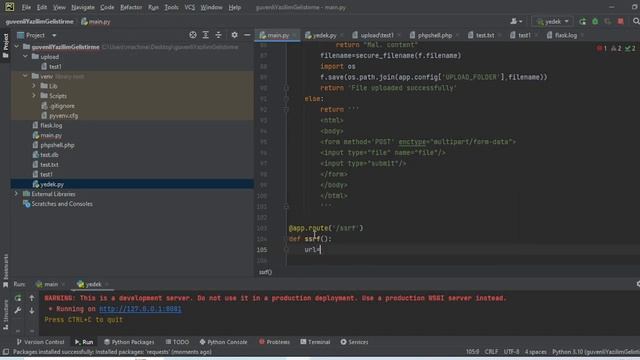Click the wrench settings icon in Run panel

pos(18,311)
